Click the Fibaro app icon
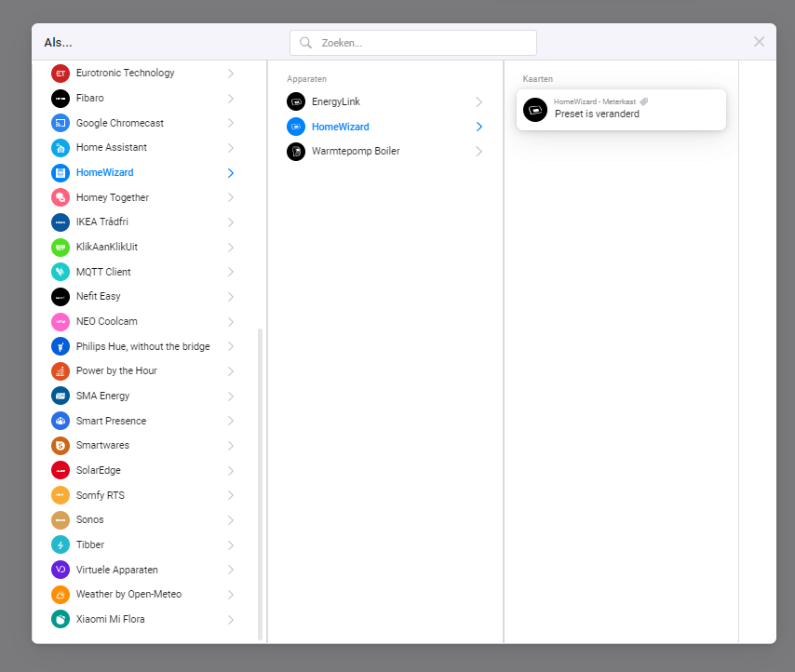The width and height of the screenshot is (795, 672). [61, 99]
